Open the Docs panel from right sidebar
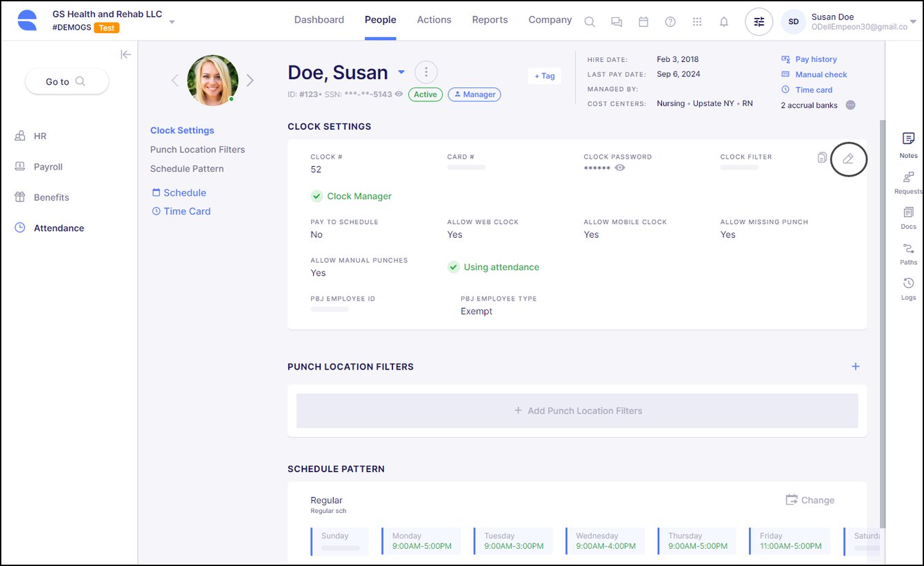The image size is (924, 566). pyautogui.click(x=908, y=217)
